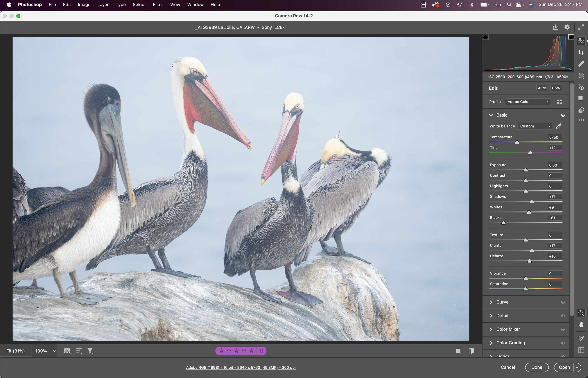
Task: Select the Red Eye removal tool
Action: pyautogui.click(x=581, y=87)
